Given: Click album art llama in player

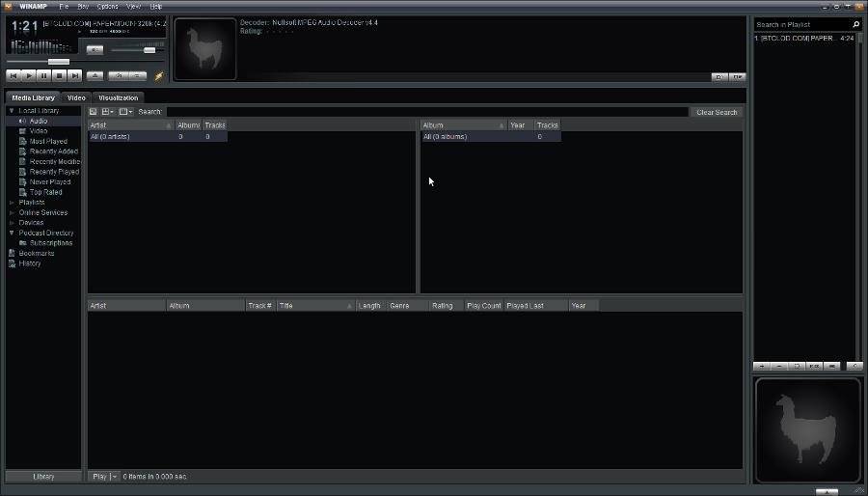Looking at the screenshot, I should point(205,49).
